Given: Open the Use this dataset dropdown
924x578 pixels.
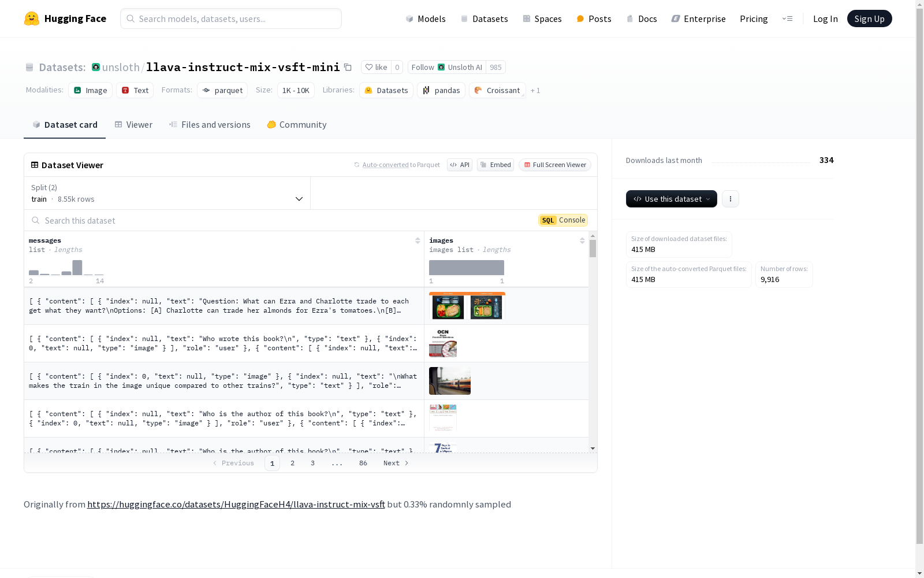Looking at the screenshot, I should 672,199.
